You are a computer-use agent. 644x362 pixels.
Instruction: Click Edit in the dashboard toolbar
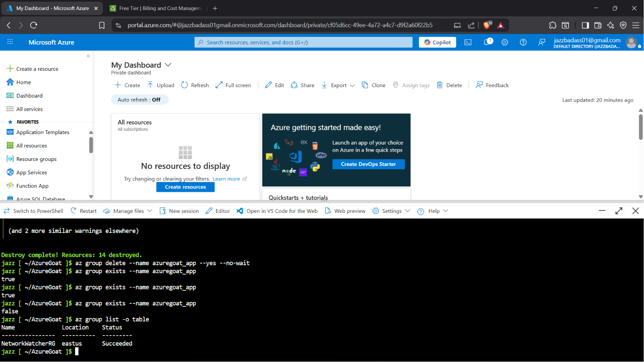(x=275, y=85)
